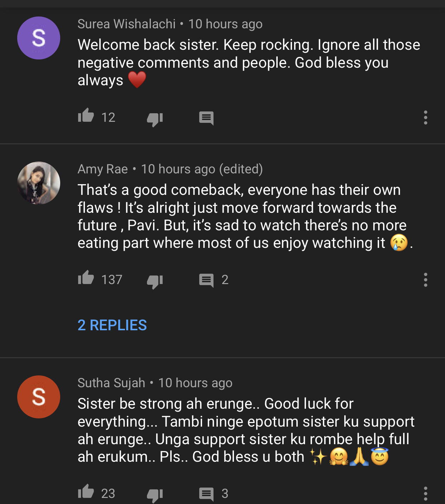Dislike Sutha Sujah's comment
Image resolution: width=445 pixels, height=504 pixels.
(155, 494)
